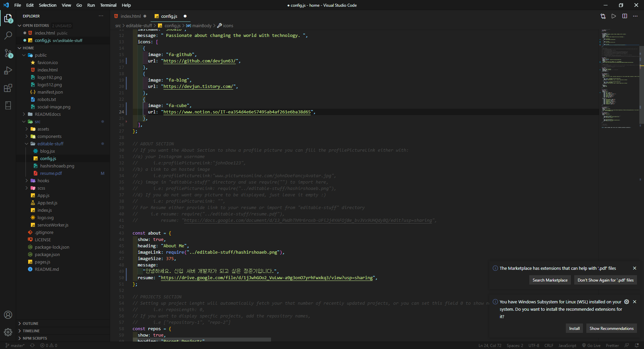Screen dimensions: 644x349
Task: Open the Terminal menu
Action: pyautogui.click(x=108, y=5)
